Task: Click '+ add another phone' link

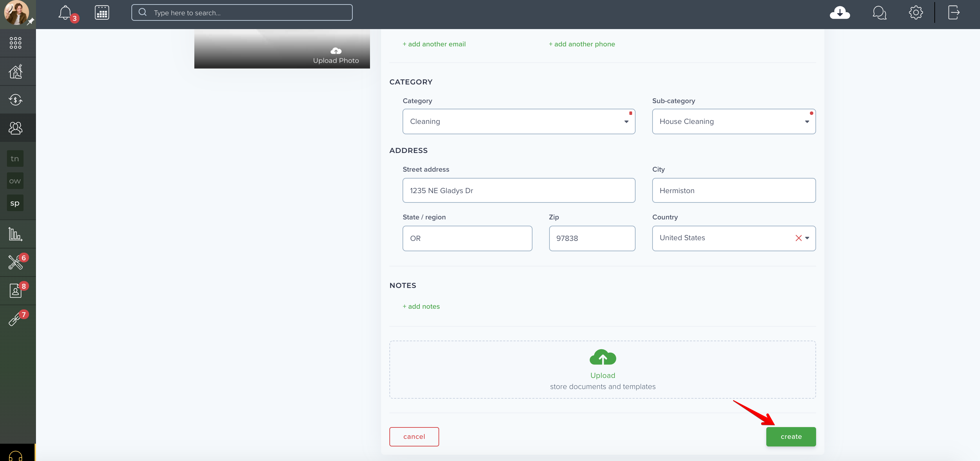Action: tap(582, 44)
